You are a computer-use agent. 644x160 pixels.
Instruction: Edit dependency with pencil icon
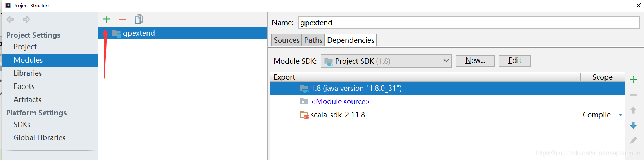(x=634, y=140)
